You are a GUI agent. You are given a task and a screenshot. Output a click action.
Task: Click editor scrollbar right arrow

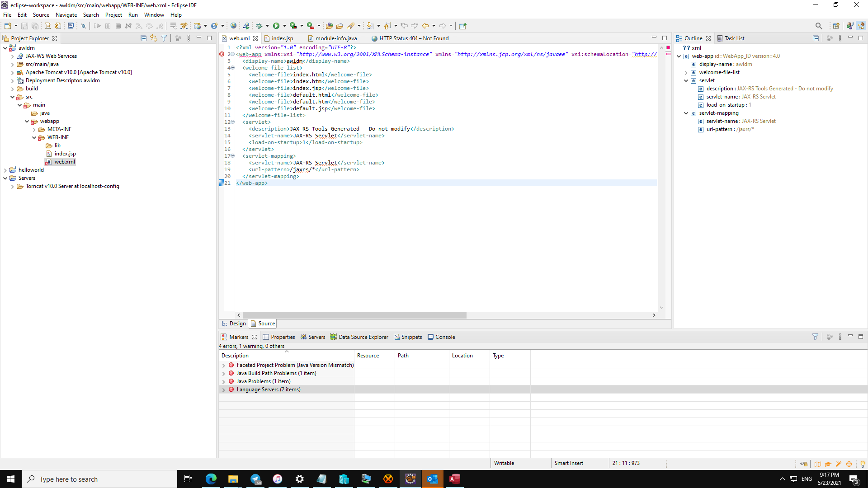pos(654,315)
